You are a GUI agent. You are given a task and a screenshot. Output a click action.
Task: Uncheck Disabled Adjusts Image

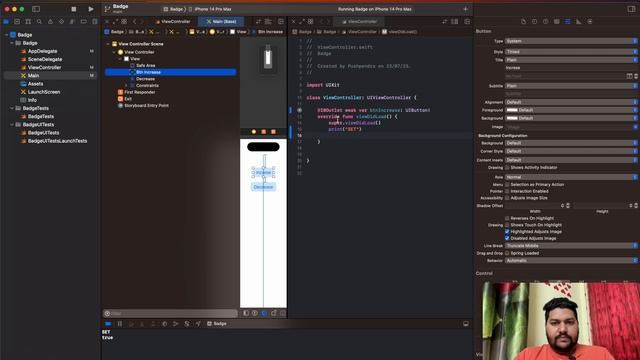pyautogui.click(x=507, y=238)
